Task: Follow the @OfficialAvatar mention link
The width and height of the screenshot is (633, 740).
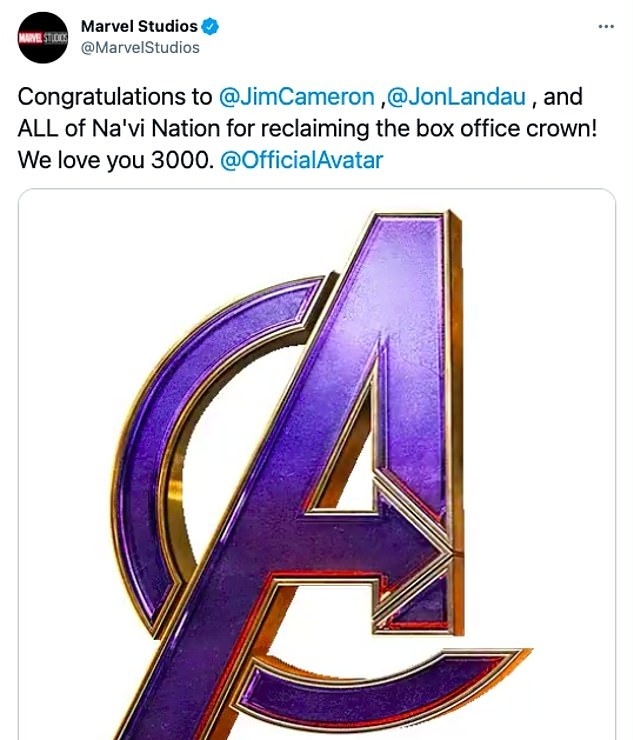Action: click(301, 160)
